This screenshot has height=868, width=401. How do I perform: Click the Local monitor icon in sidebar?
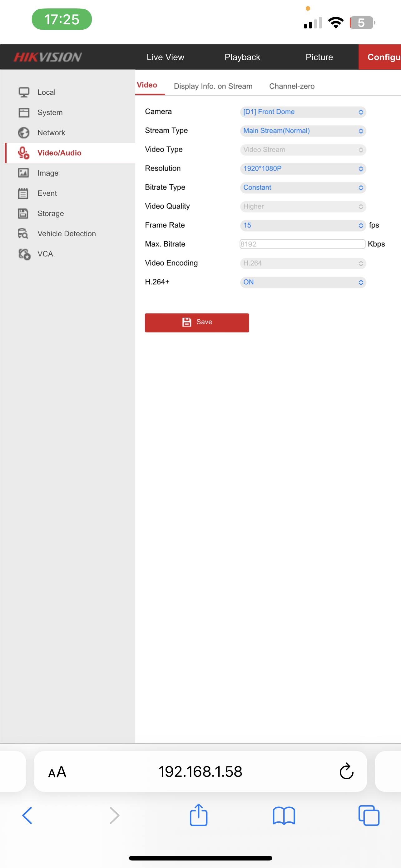[x=23, y=92]
